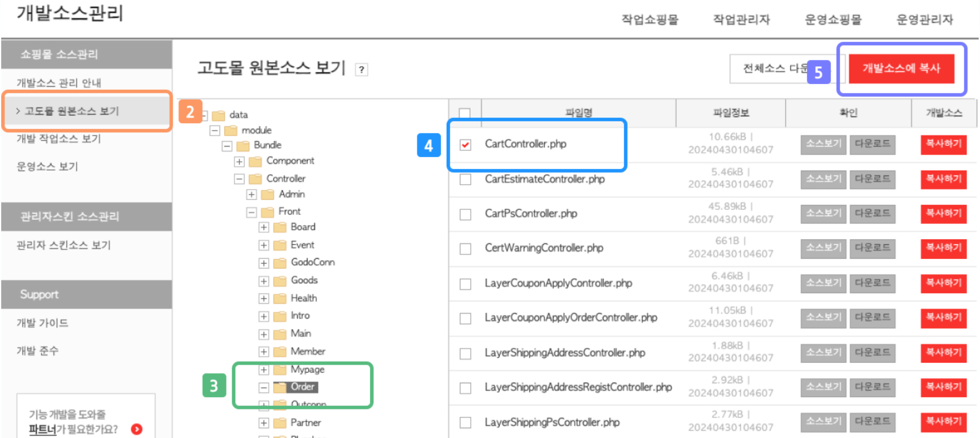Toggle the select-all files header checkbox
Screen dimensions: 980x438
click(464, 113)
